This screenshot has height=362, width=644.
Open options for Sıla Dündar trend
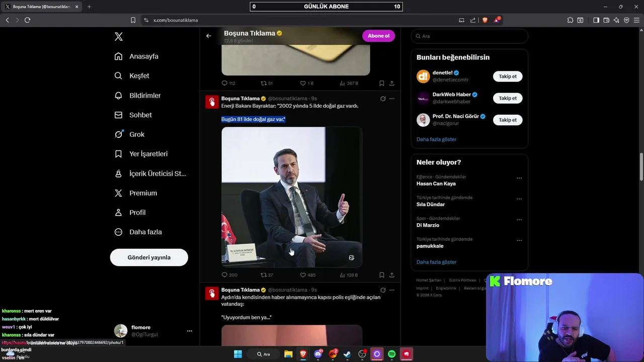pos(519,199)
